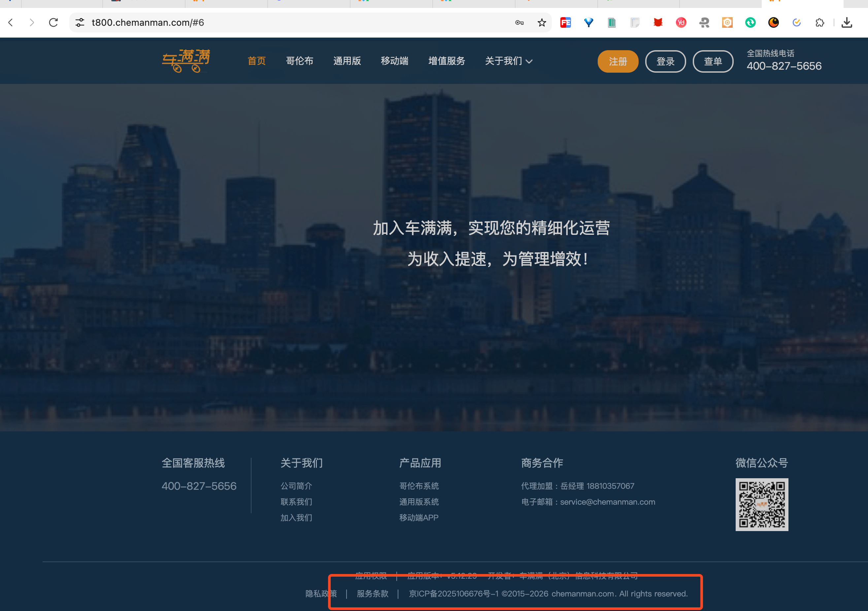Open the extensions puzzle piece menu
Viewport: 868px width, 611px height.
coord(819,23)
